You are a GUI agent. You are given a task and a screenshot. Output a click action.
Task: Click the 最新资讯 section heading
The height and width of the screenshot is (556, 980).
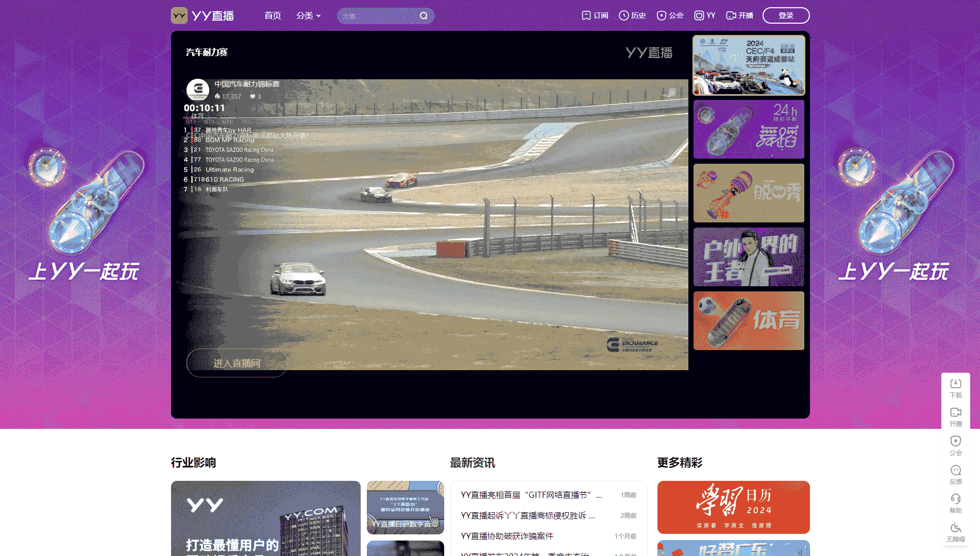coord(472,463)
